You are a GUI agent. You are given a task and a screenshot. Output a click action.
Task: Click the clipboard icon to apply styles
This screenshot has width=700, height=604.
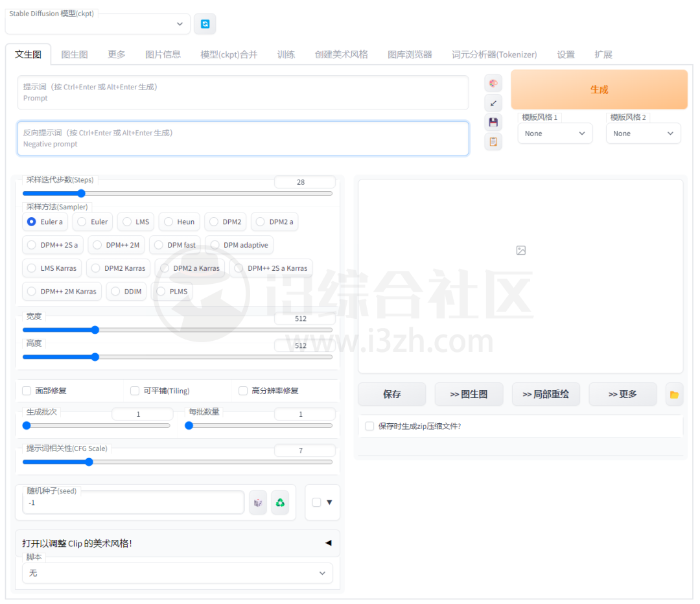click(493, 142)
